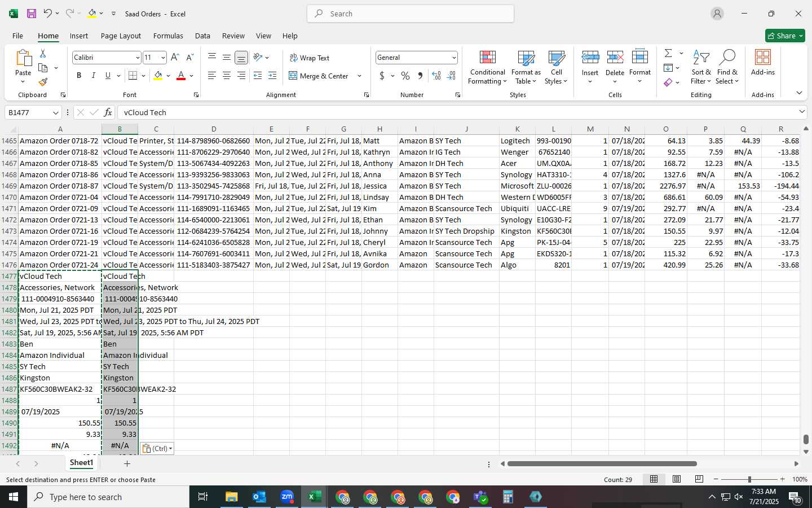Viewport: 812px width, 508px height.
Task: Open Microsoft Teams in taskbar
Action: click(480, 497)
